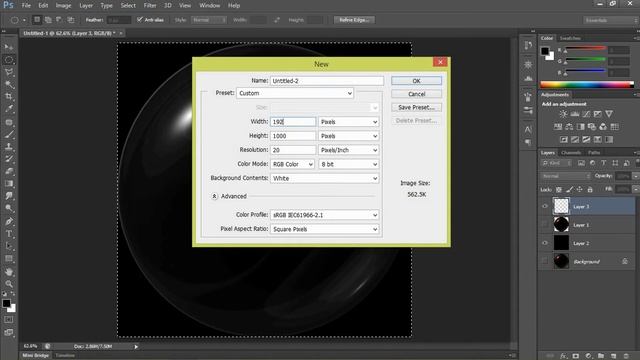Select the Hand tool
Viewport: 640px width, 360px height.
(9, 271)
